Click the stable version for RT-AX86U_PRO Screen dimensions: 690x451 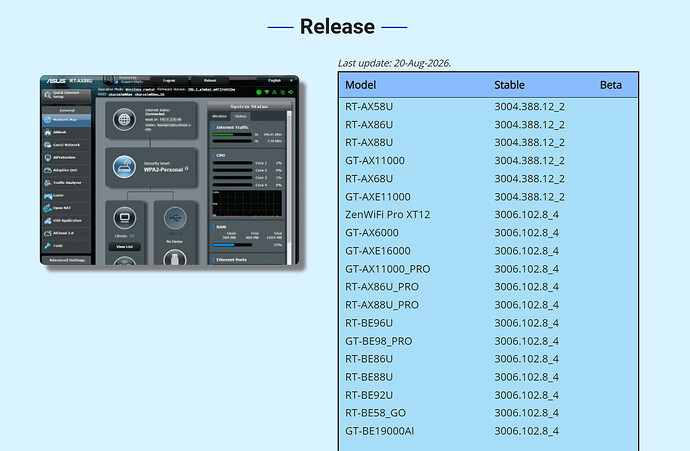[526, 287]
